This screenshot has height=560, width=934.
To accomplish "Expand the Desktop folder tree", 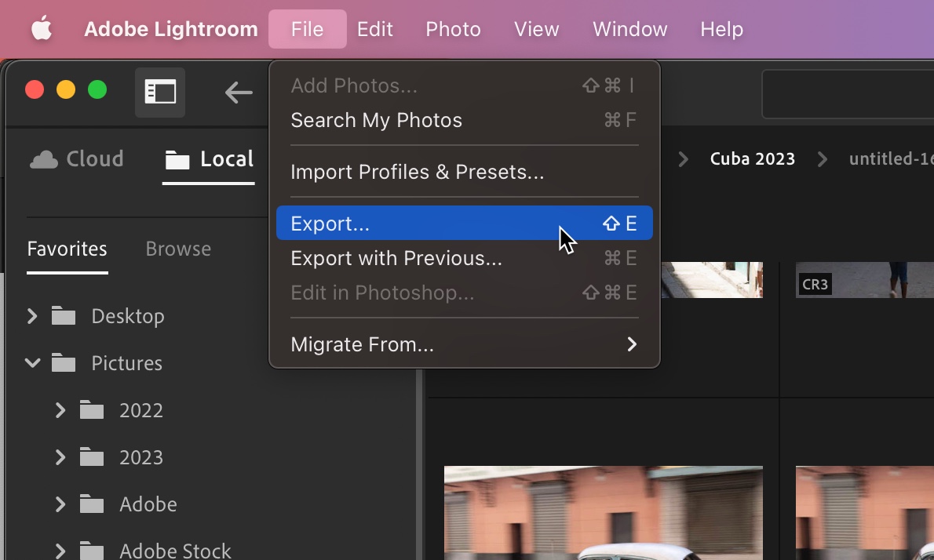I will [32, 316].
